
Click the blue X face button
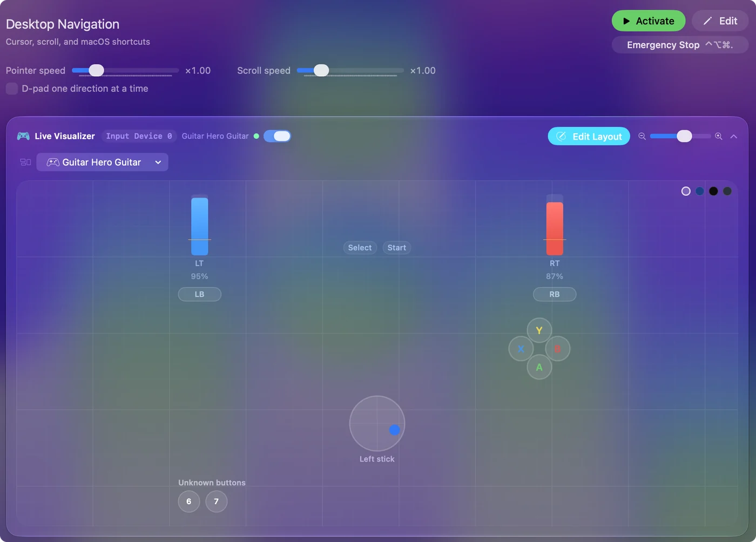pyautogui.click(x=521, y=349)
